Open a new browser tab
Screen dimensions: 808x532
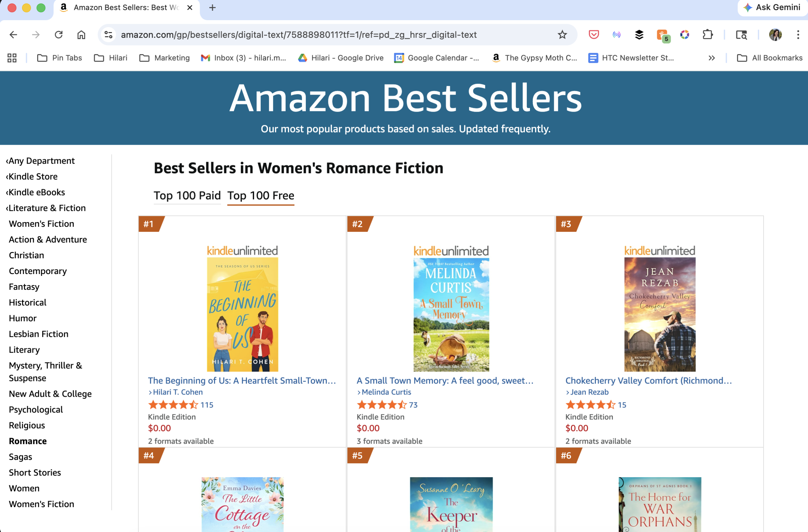click(212, 8)
